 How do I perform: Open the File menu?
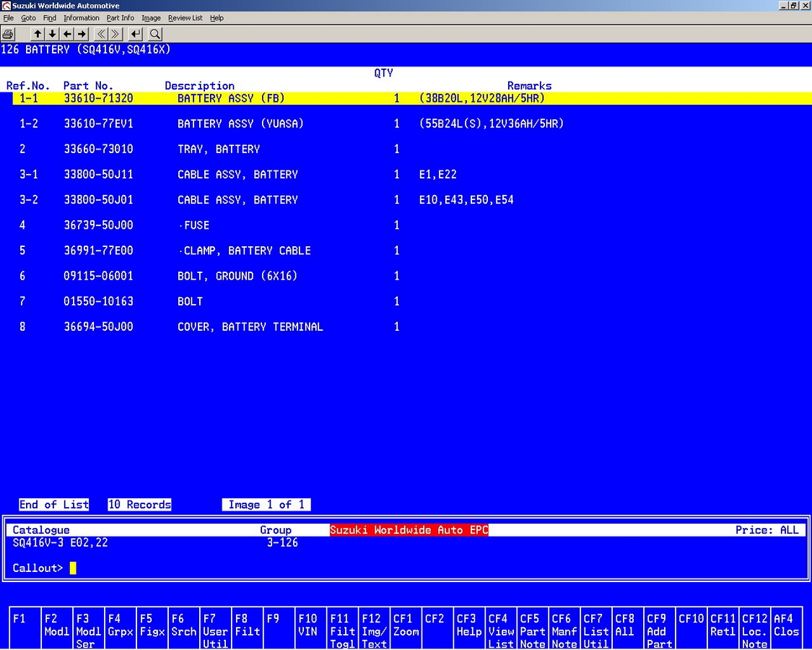click(x=8, y=17)
